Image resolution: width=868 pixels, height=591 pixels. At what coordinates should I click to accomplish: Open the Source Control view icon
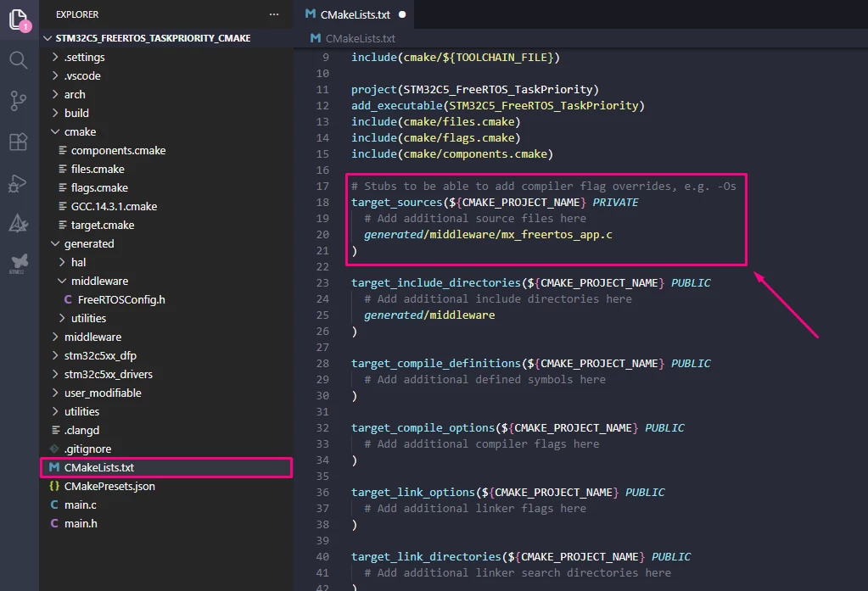(19, 101)
